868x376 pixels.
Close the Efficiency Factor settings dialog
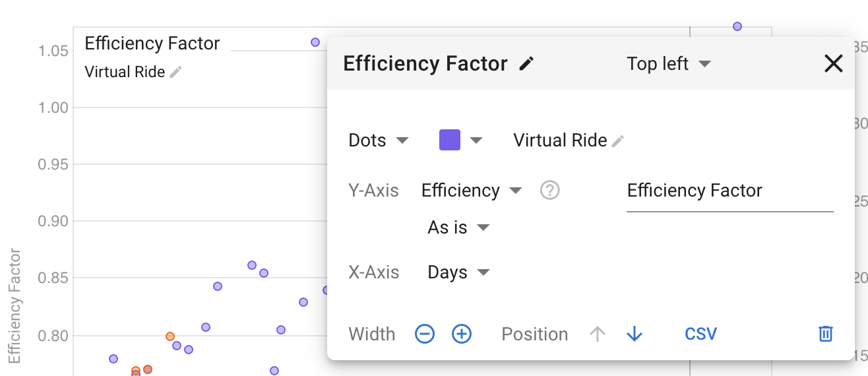point(834,64)
